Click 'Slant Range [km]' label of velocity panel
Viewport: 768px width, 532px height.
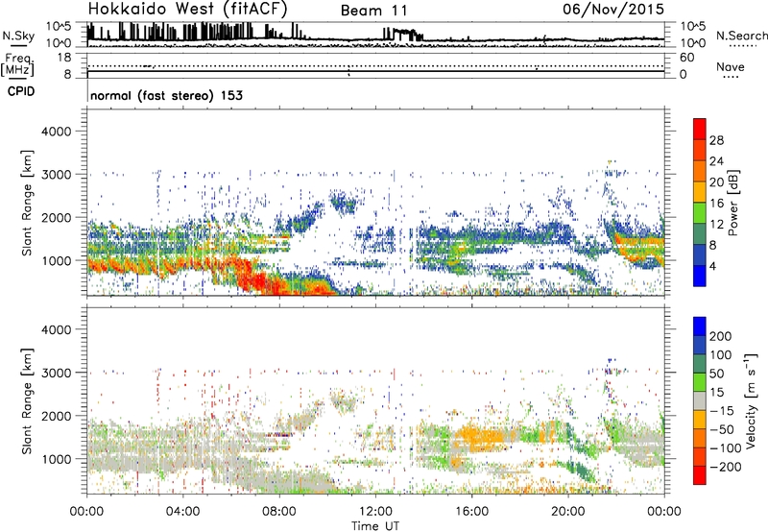pos(27,400)
